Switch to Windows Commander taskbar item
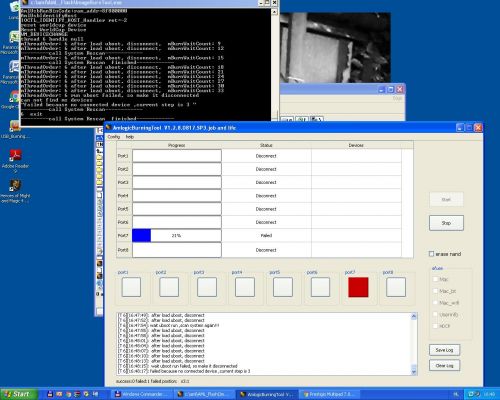 pyautogui.click(x=141, y=394)
